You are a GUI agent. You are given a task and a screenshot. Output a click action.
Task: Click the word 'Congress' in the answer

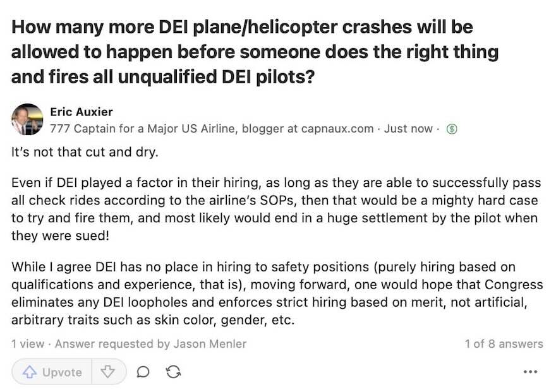point(514,284)
